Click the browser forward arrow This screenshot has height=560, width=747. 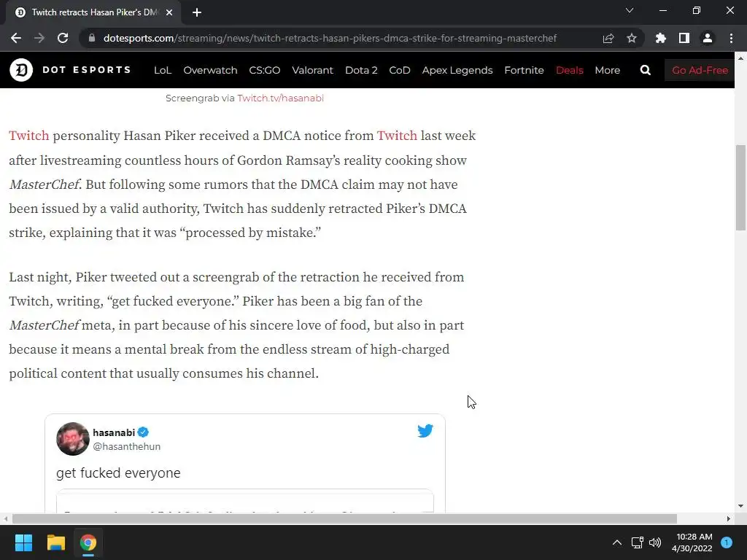[39, 38]
